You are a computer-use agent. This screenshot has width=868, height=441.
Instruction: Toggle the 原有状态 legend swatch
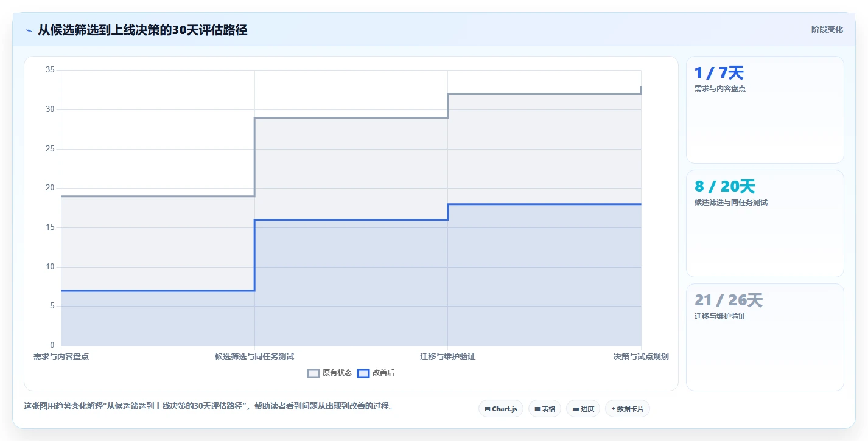pyautogui.click(x=313, y=373)
